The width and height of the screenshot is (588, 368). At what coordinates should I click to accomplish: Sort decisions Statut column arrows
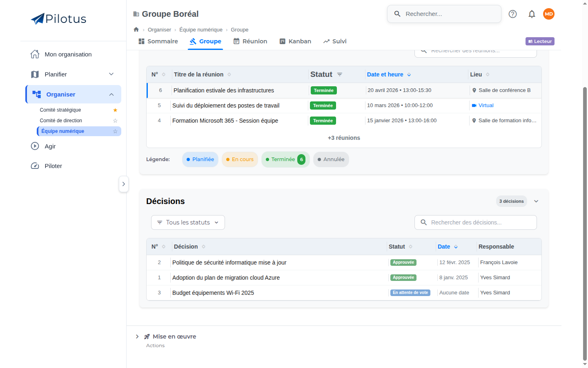410,247
